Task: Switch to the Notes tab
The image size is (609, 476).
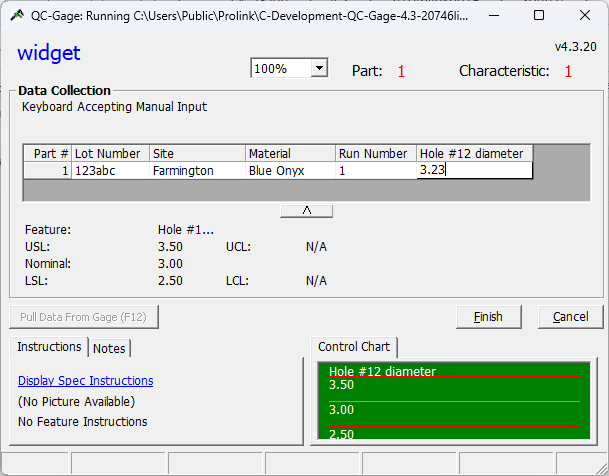Action: point(109,348)
